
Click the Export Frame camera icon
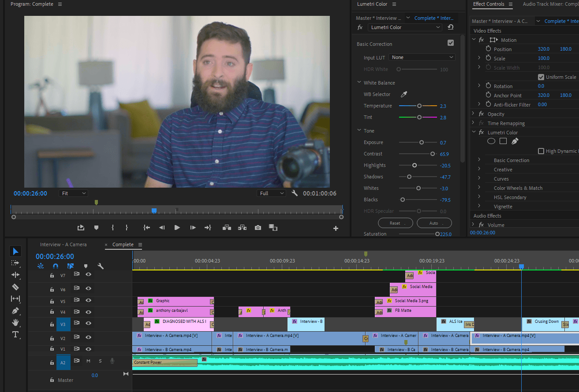coord(258,228)
